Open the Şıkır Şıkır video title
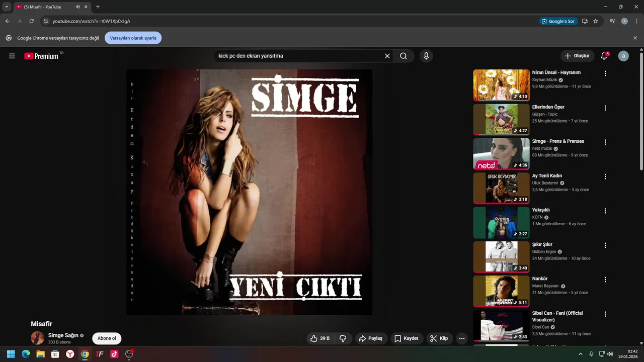Screen dimensions: 644x362 click(542, 244)
